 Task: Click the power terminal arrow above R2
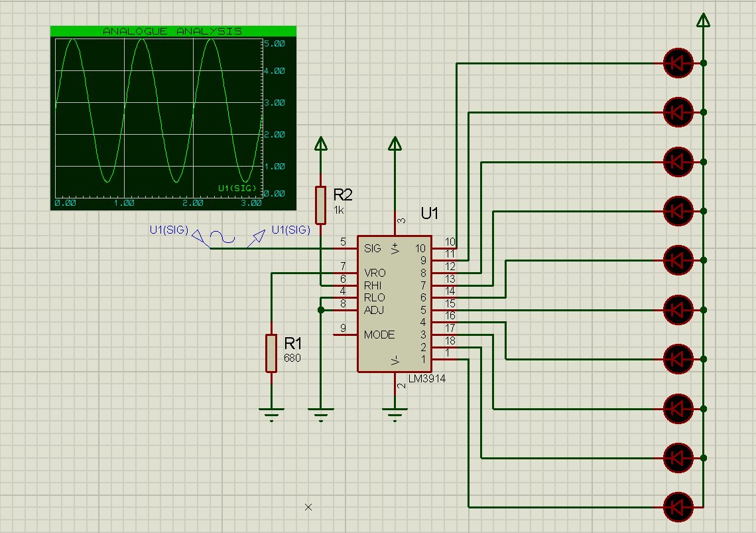pos(320,144)
